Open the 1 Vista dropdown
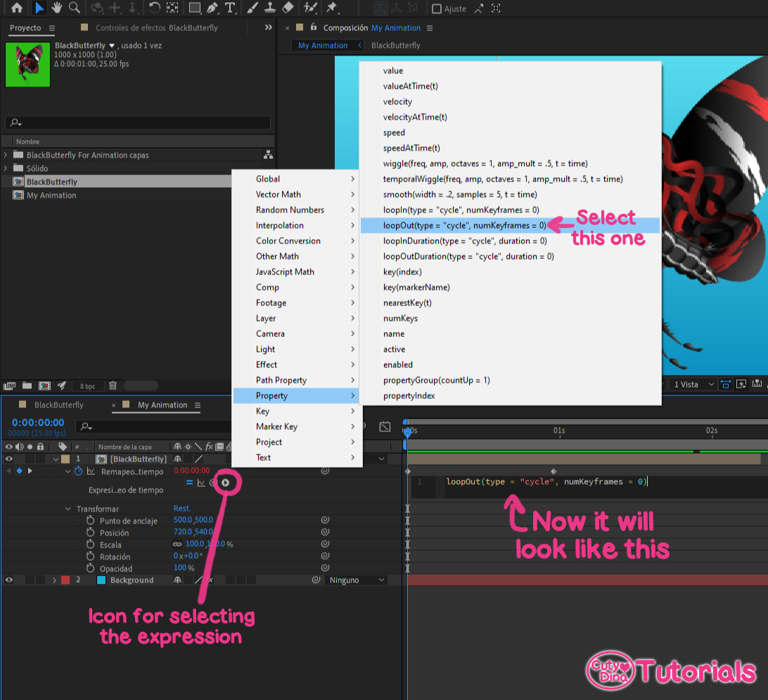768x700 pixels. [x=691, y=384]
